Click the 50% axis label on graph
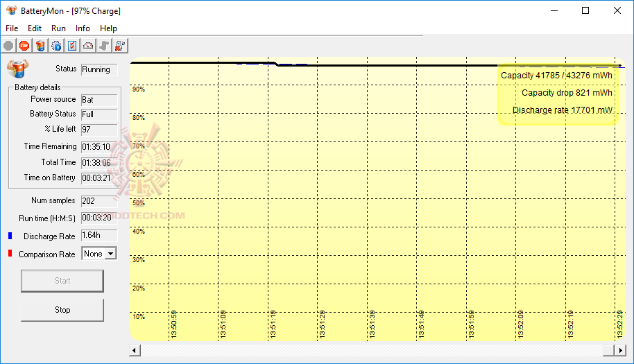The height and width of the screenshot is (364, 634). 139,203
